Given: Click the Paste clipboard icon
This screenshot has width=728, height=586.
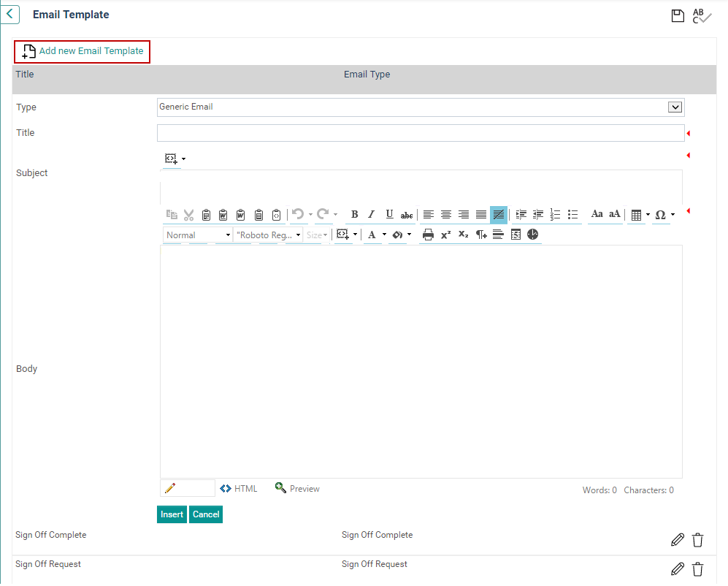Looking at the screenshot, I should [206, 215].
